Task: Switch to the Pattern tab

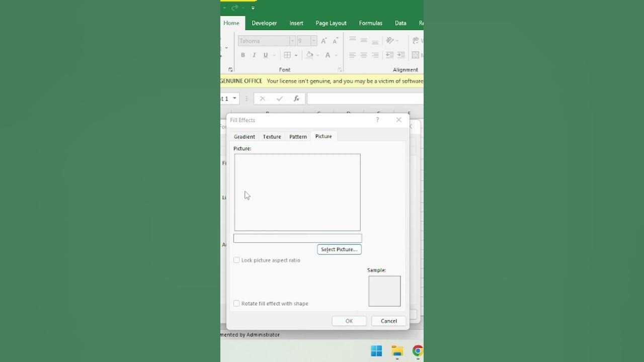Action: pos(298,137)
